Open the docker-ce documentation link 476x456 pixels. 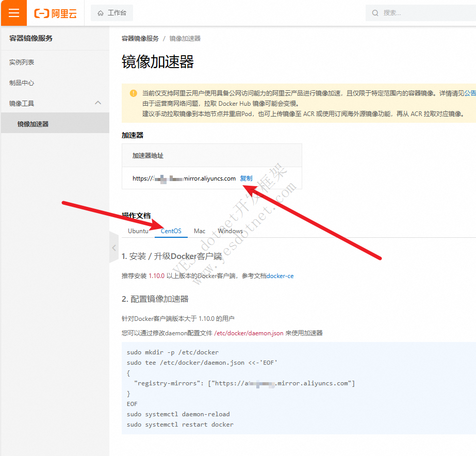tap(280, 276)
